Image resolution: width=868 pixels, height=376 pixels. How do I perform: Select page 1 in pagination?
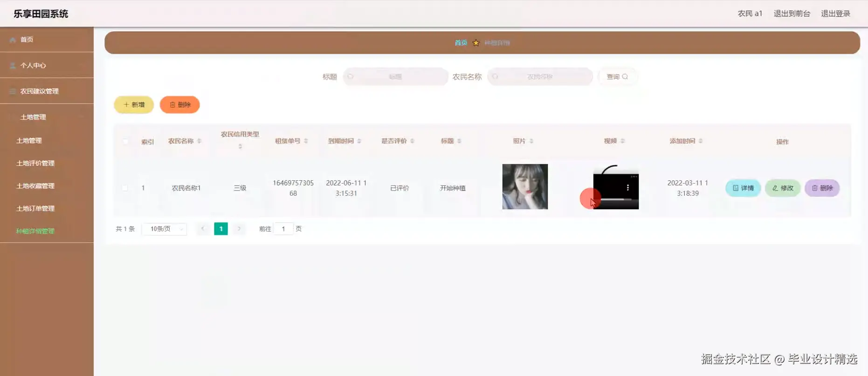coord(221,229)
